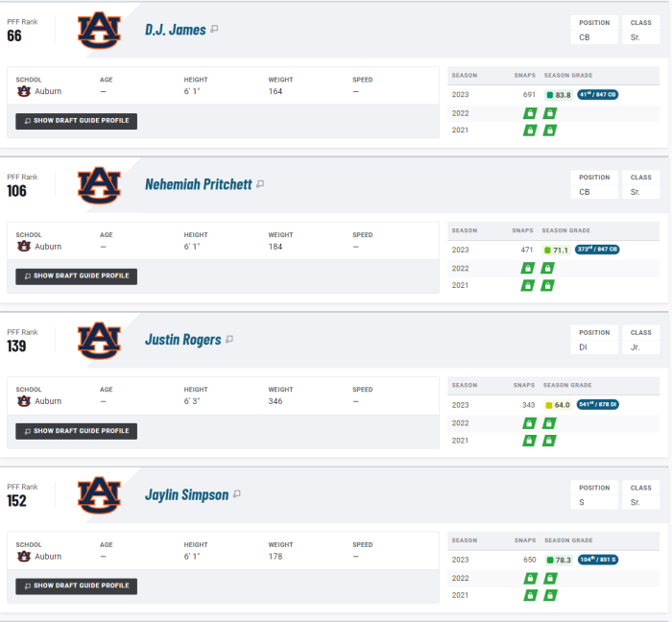The width and height of the screenshot is (672, 622).
Task: Click Auburn logo next to rank 66
Action: pyautogui.click(x=99, y=30)
